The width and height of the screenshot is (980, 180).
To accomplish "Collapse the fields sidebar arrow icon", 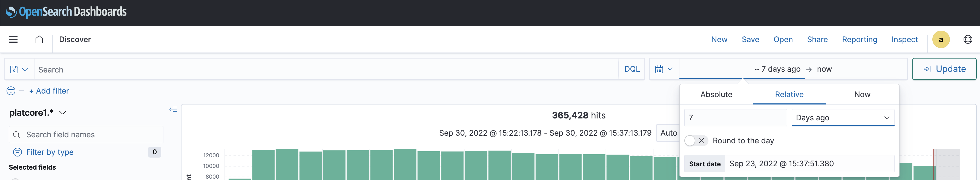I will (x=173, y=109).
